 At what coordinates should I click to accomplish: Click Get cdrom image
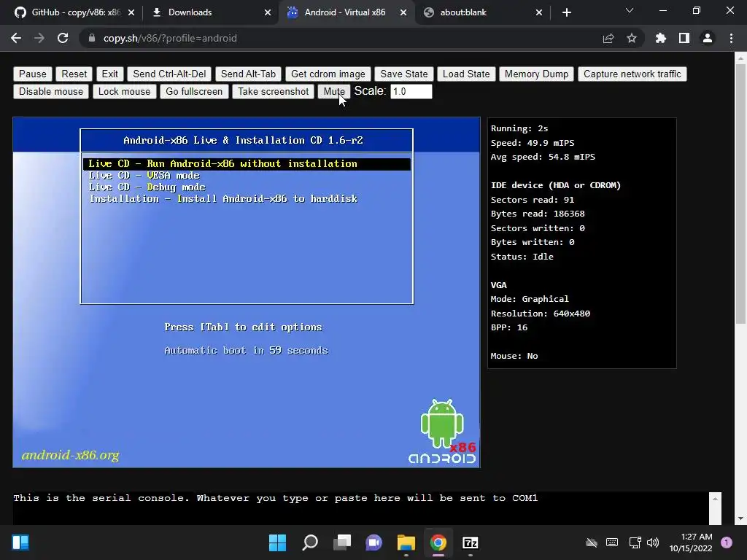tap(328, 74)
